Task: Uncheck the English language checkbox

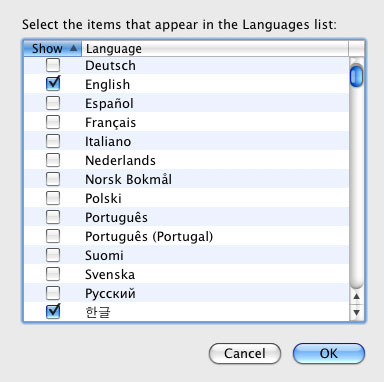Action: coord(53,84)
